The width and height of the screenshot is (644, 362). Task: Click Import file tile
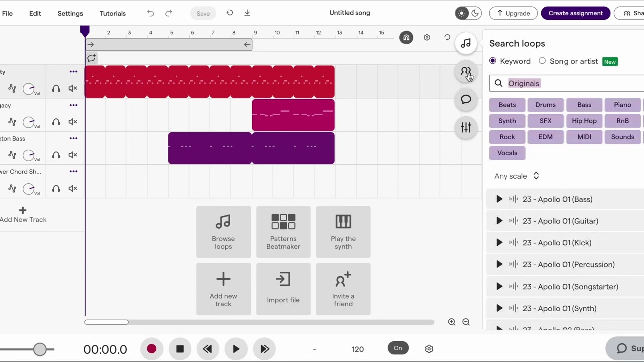[283, 289]
